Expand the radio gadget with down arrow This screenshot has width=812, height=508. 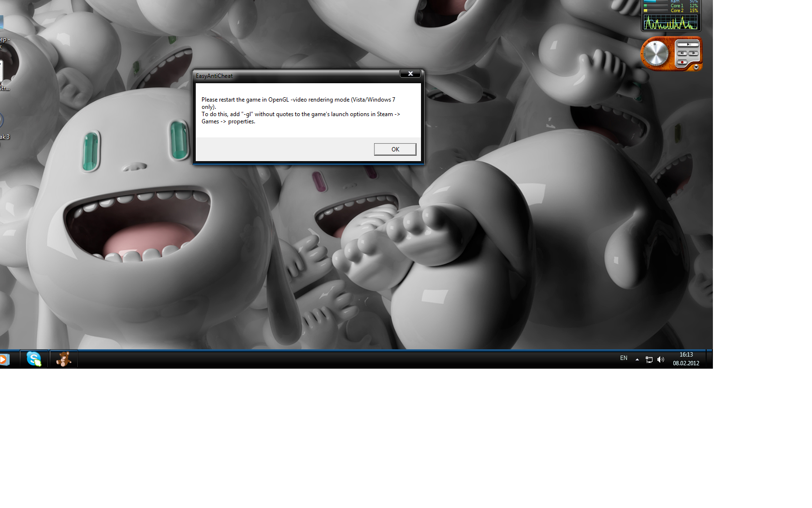[696, 67]
